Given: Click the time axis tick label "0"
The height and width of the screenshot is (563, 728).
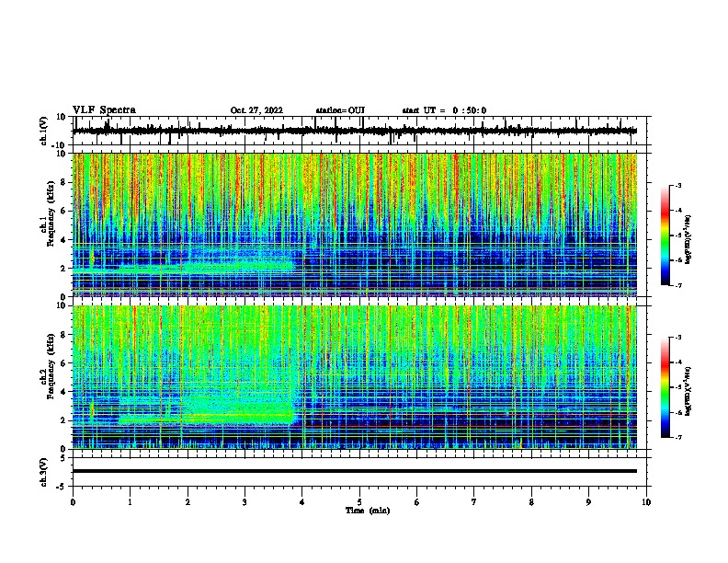Looking at the screenshot, I should pos(73,502).
